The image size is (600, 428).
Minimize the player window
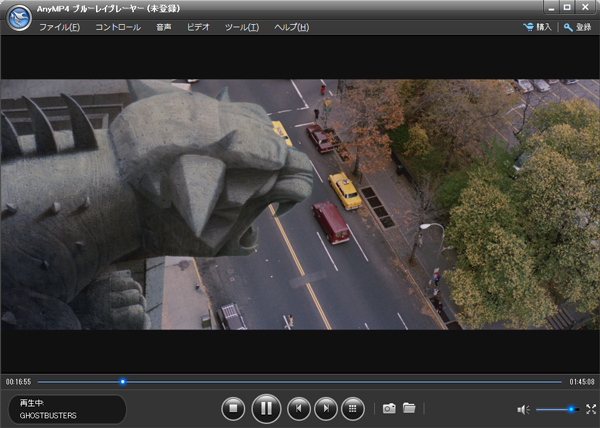[x=552, y=7]
